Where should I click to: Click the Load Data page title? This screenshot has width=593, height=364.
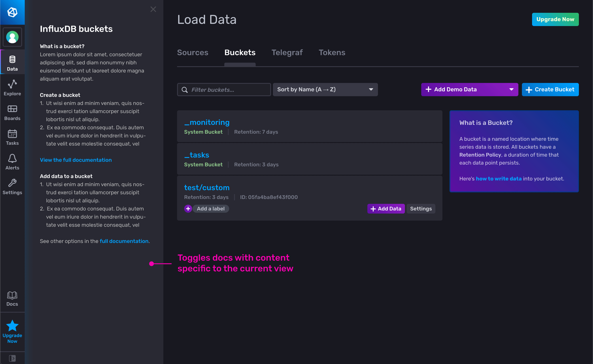207,19
